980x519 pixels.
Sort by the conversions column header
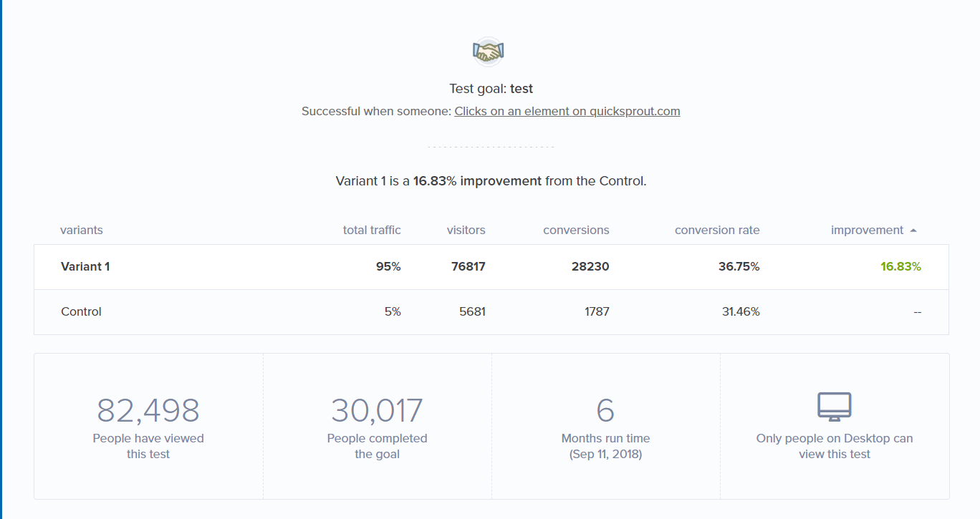tap(576, 230)
